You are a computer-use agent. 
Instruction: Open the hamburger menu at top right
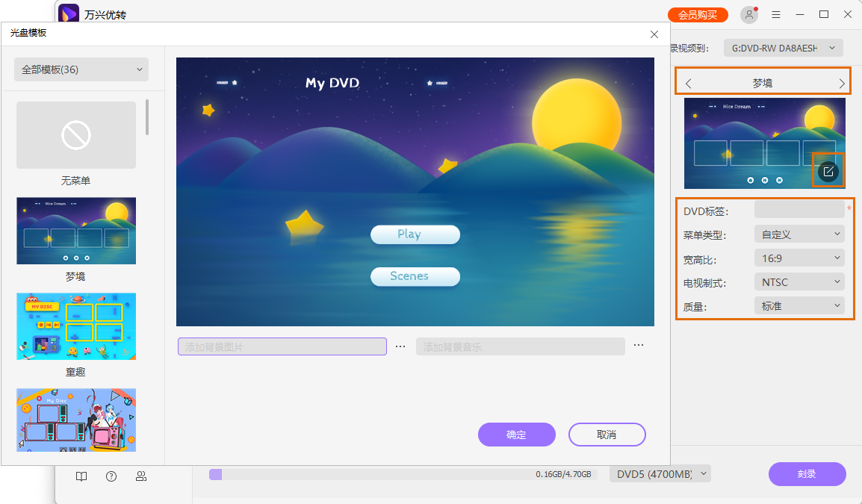(x=775, y=14)
